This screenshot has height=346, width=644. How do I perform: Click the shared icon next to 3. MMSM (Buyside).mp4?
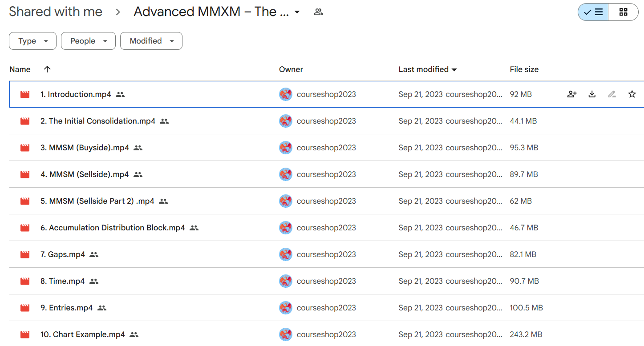tap(138, 148)
